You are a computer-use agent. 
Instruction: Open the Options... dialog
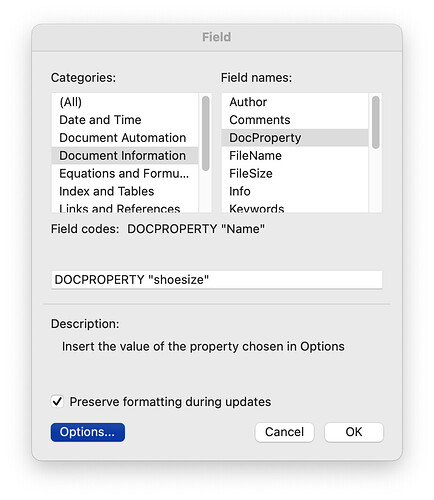(88, 432)
